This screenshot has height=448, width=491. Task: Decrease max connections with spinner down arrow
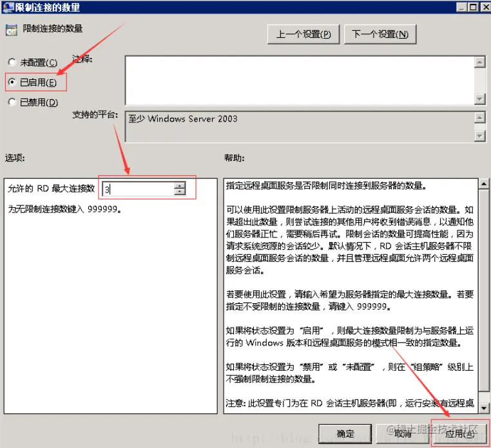click(x=180, y=192)
